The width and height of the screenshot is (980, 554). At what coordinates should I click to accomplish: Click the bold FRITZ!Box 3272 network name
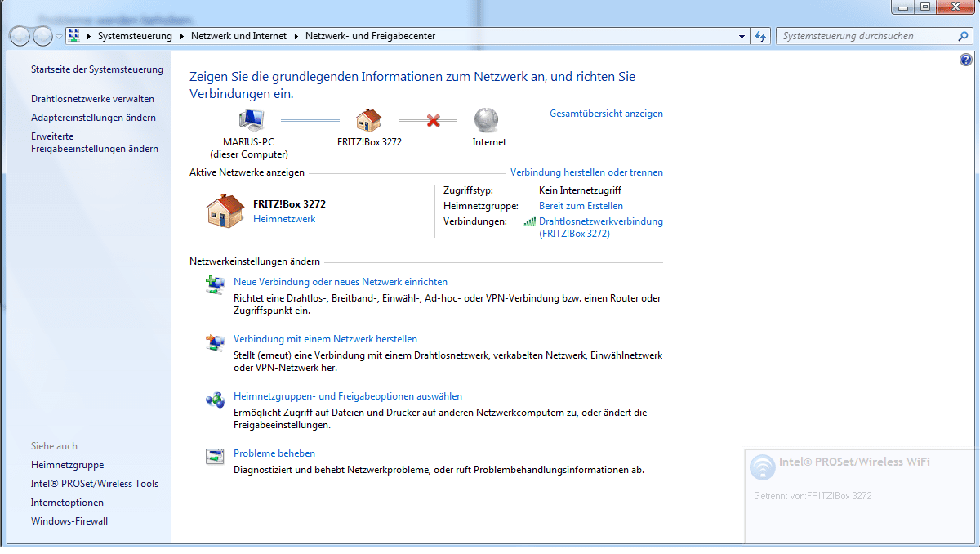pyautogui.click(x=289, y=204)
